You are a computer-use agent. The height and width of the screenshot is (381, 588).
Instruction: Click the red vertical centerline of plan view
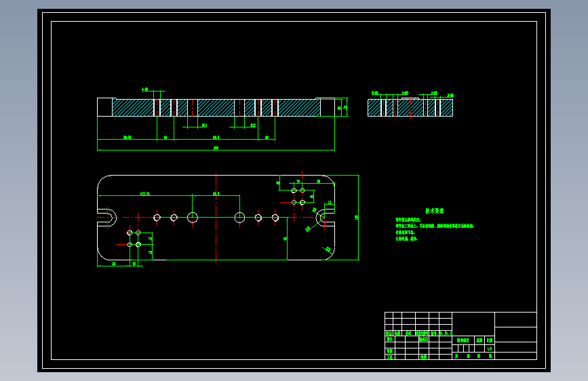coord(216,218)
